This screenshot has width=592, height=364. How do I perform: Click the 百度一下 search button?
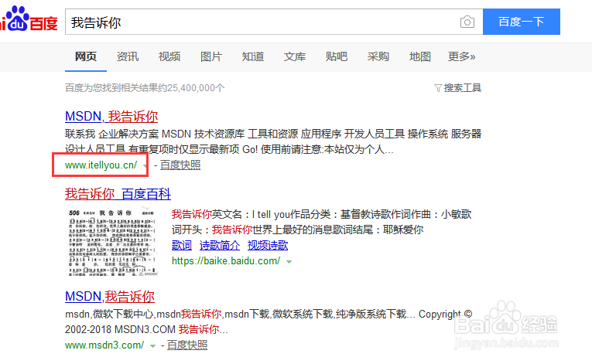[x=522, y=22]
